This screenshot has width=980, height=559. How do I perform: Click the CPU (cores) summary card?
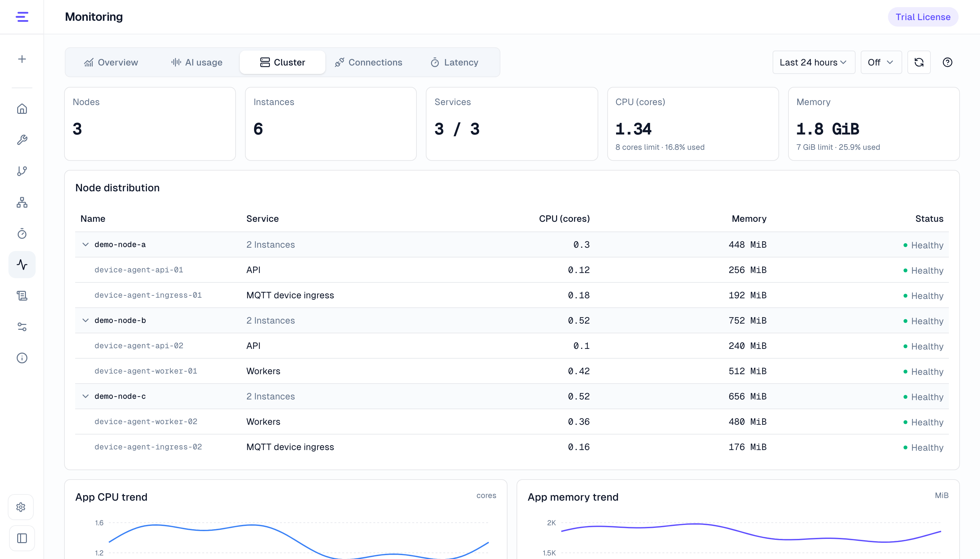[693, 124]
